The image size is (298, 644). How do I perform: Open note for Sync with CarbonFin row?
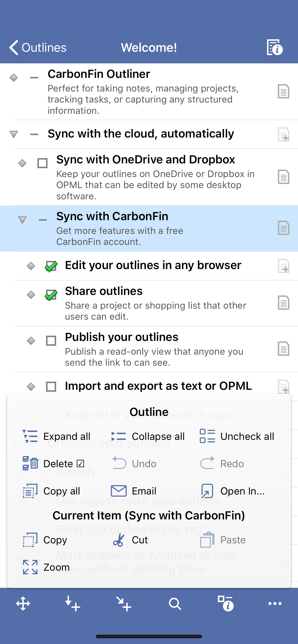pos(283,228)
